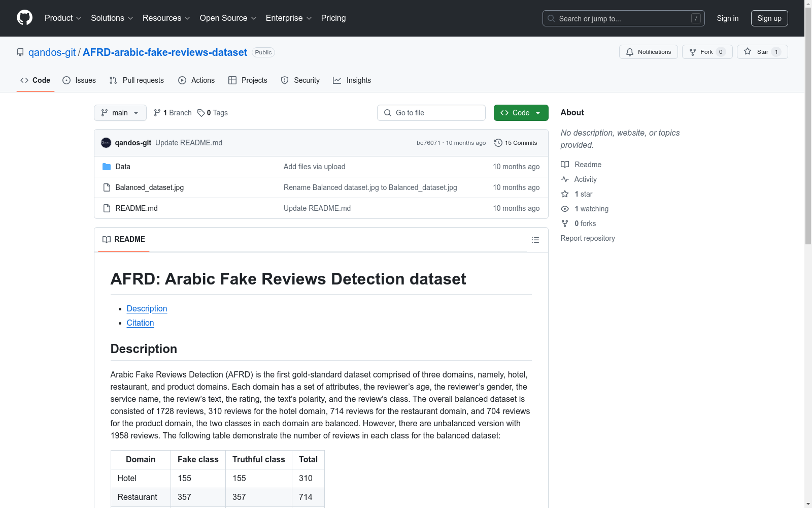Click the pulse icon next to Activity

click(x=565, y=179)
